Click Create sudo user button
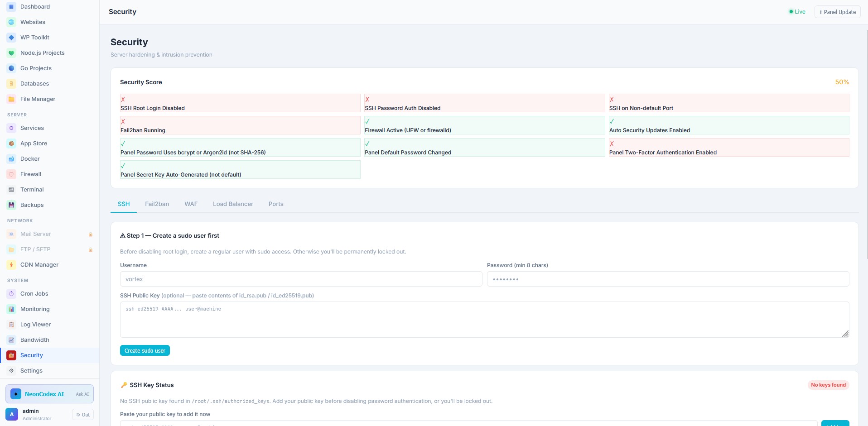Image resolution: width=868 pixels, height=426 pixels. [145, 350]
